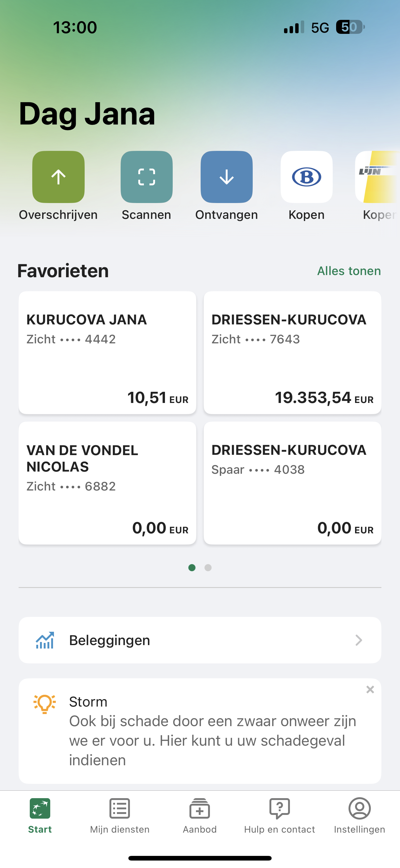Open the Scannen QR scanner icon
The image size is (400, 868).
146,177
